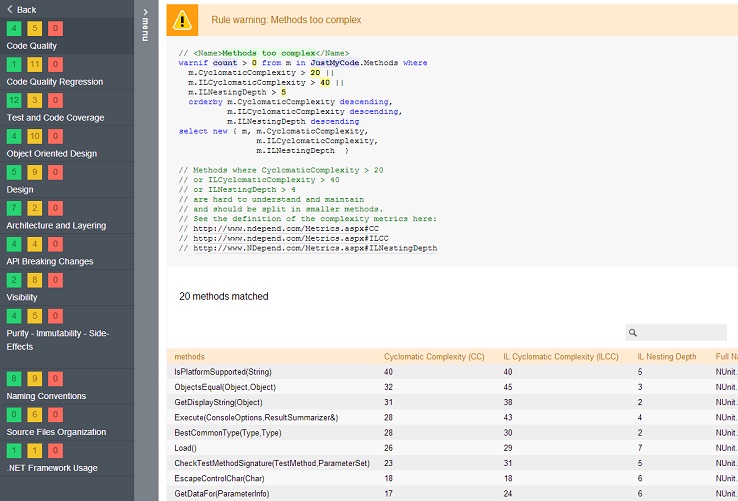Open Visibility category
This screenshot has height=501, width=738.
pos(22,297)
